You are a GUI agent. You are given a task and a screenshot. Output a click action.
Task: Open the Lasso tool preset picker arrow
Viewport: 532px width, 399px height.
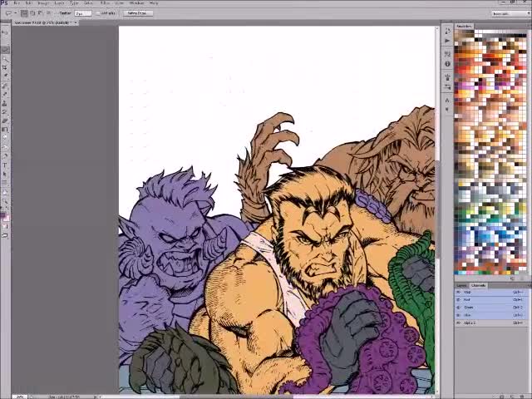point(16,13)
